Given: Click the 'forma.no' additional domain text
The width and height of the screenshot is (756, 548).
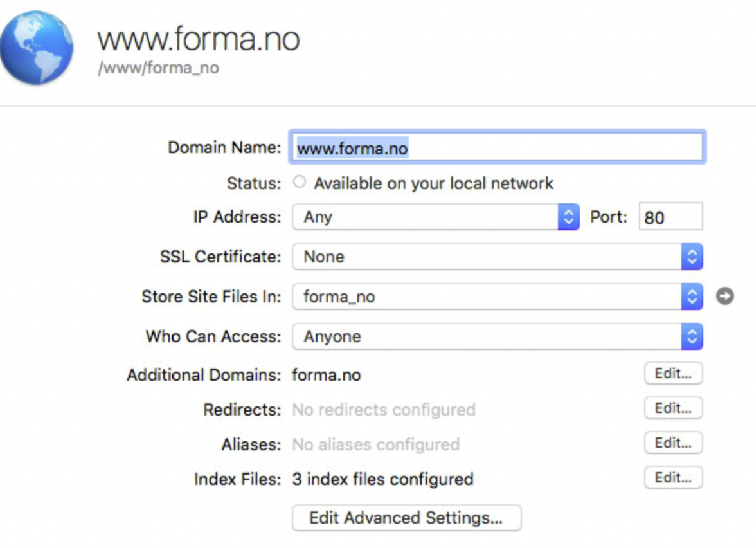Looking at the screenshot, I should [327, 375].
